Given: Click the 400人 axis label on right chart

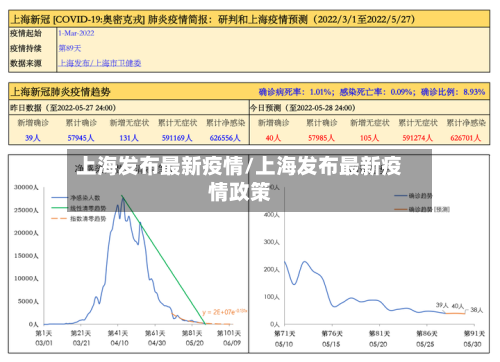Looking at the screenshot, I should [x=272, y=215].
